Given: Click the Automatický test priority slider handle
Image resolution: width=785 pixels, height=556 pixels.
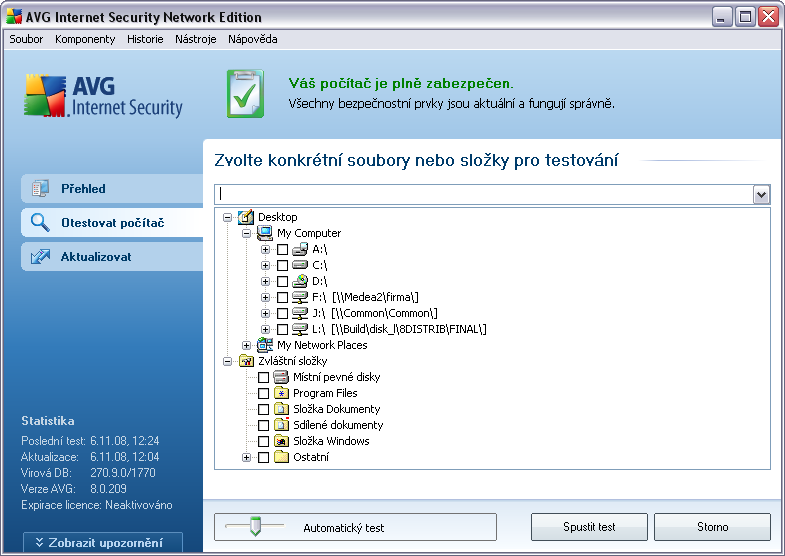Looking at the screenshot, I should 255,526.
